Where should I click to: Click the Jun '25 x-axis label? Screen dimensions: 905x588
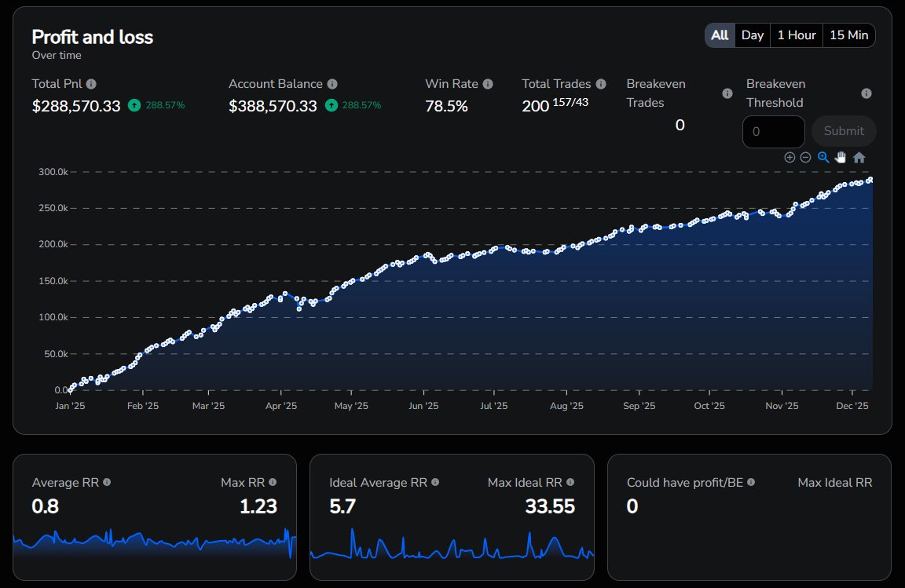click(x=423, y=406)
